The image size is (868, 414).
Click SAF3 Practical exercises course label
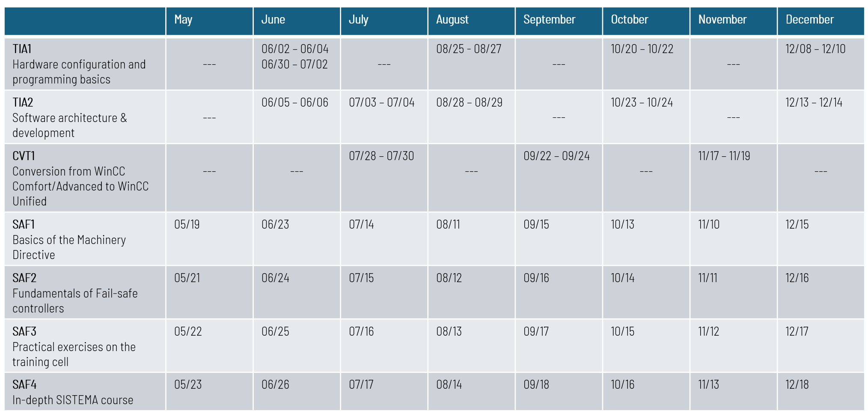tap(74, 347)
